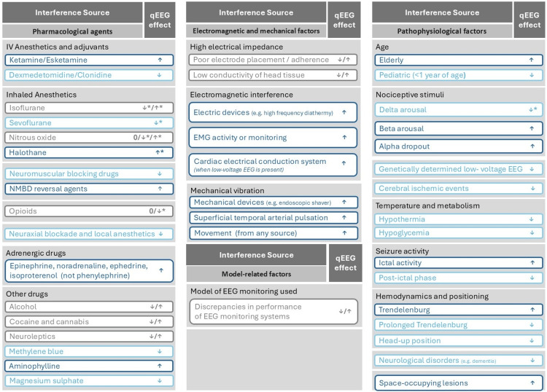Click the Model-related factors subheader

(257, 274)
